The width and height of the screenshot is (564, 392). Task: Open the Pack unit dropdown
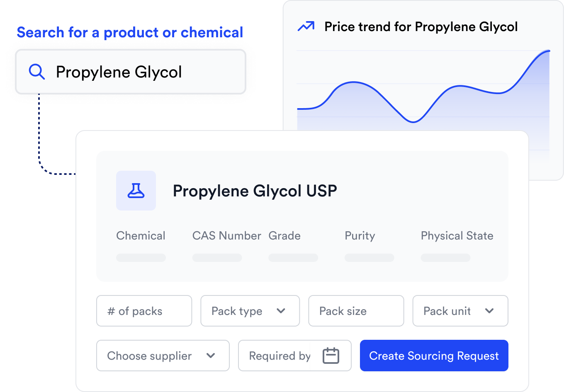coord(460,311)
